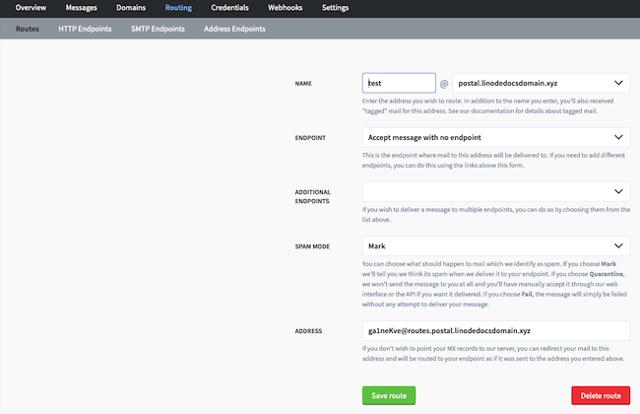640x414 pixels.
Task: Switch to SMTP Endpoints sub-tab
Action: pos(158,29)
